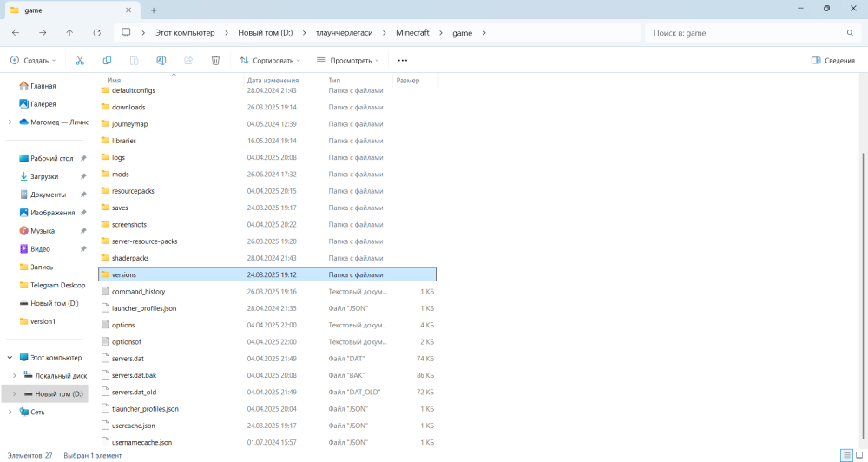Sort by Дата изменения column header
Viewport: 868px width, 462px height.
273,80
